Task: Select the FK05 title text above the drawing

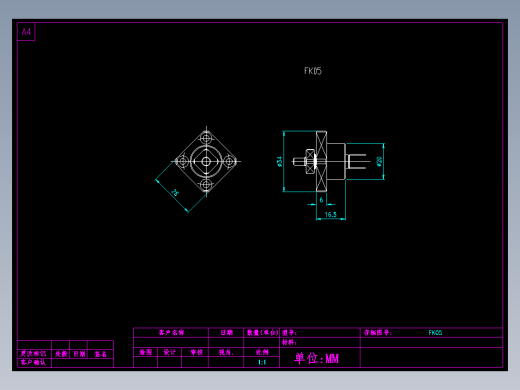Action: point(313,71)
